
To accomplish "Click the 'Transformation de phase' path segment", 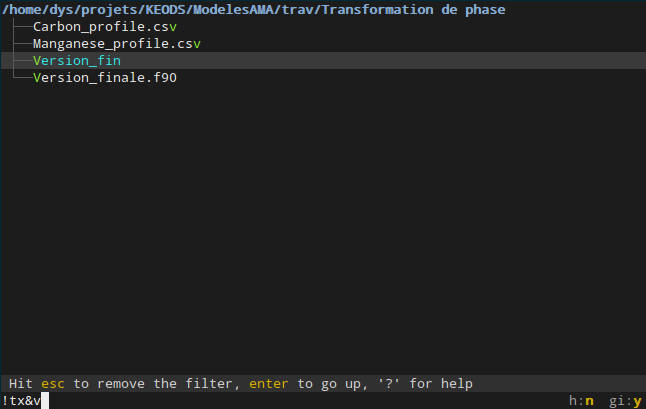I will click(x=413, y=9).
